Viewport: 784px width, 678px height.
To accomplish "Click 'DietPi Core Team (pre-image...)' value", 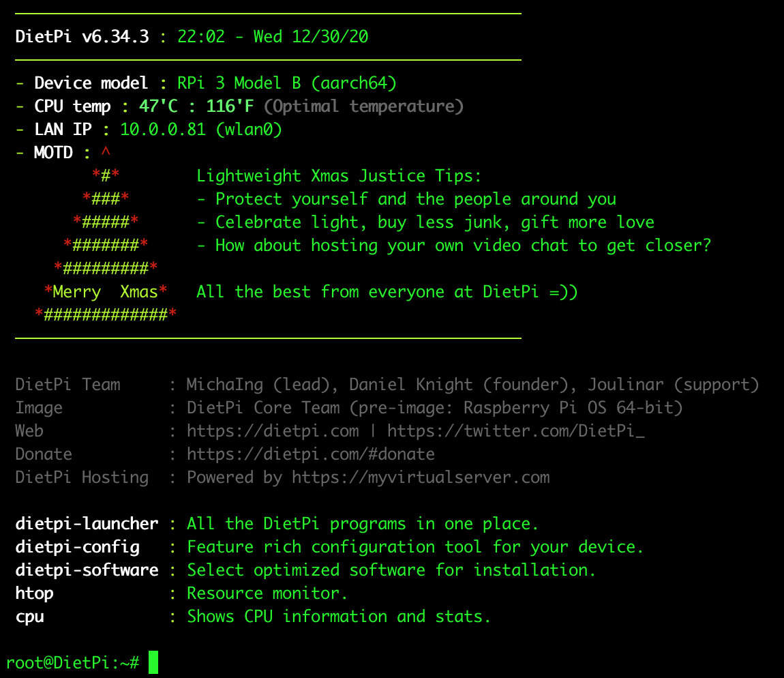I will point(435,408).
